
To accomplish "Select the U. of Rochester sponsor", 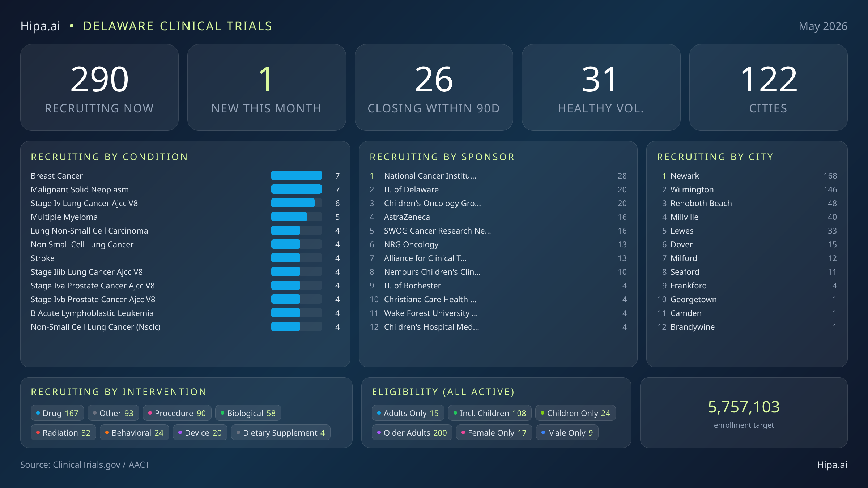I will [498, 286].
